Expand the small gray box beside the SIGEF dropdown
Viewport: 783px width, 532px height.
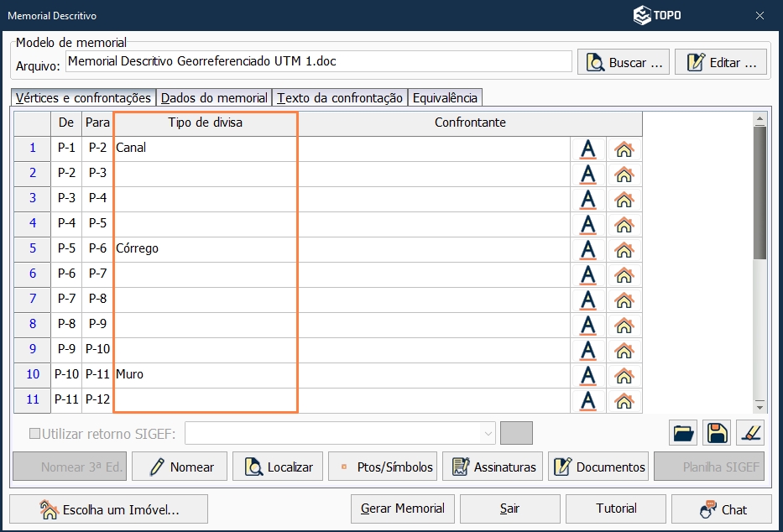coord(516,433)
